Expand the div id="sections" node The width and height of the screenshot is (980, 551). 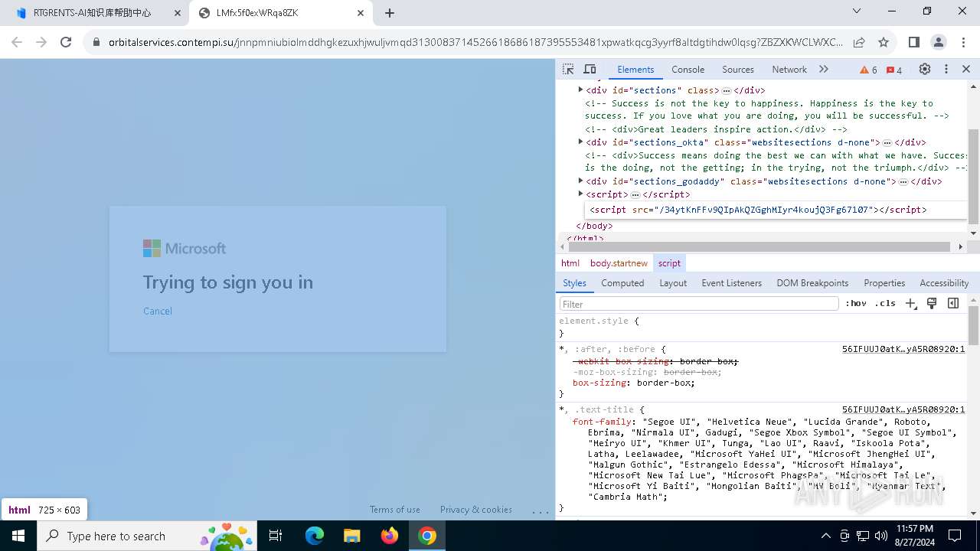pos(580,90)
